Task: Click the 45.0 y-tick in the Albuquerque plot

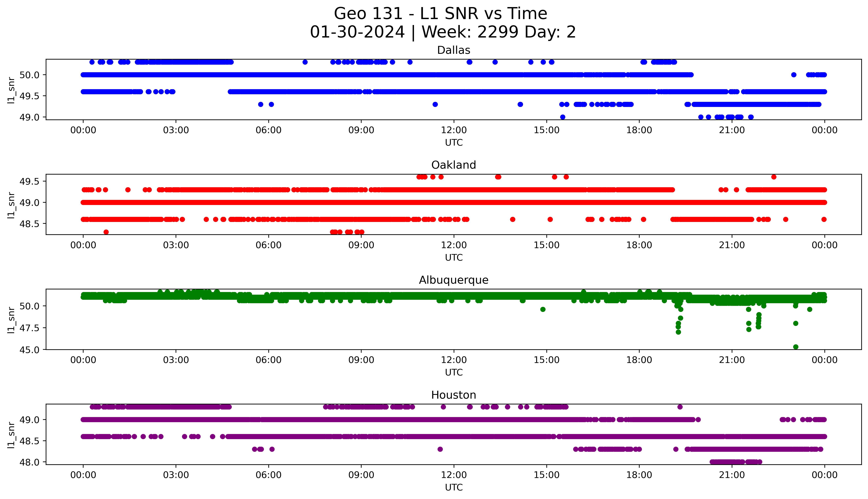Action: pos(29,350)
